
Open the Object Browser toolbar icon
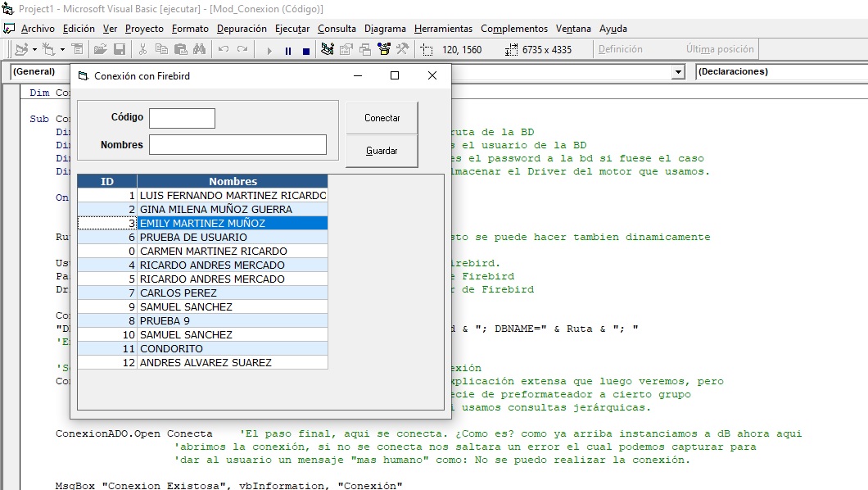(x=383, y=50)
